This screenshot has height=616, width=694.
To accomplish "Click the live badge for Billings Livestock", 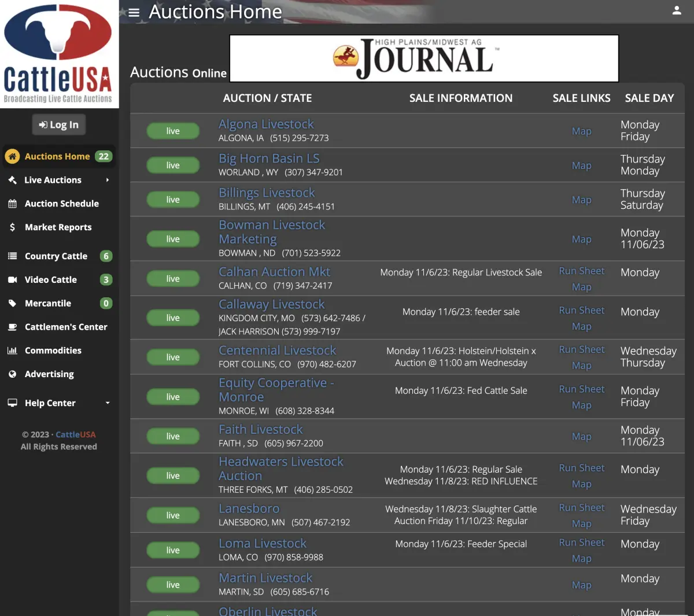I will coord(173,200).
